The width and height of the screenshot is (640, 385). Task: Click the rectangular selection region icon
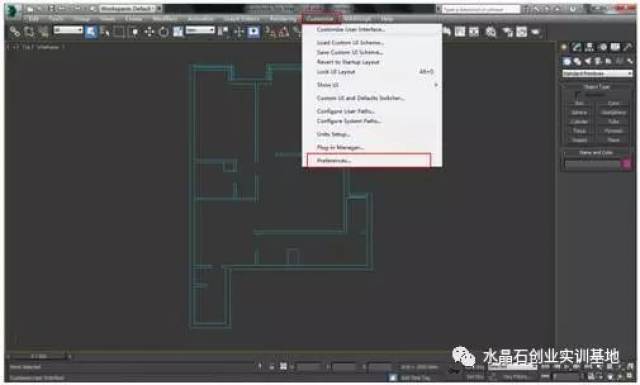119,31
